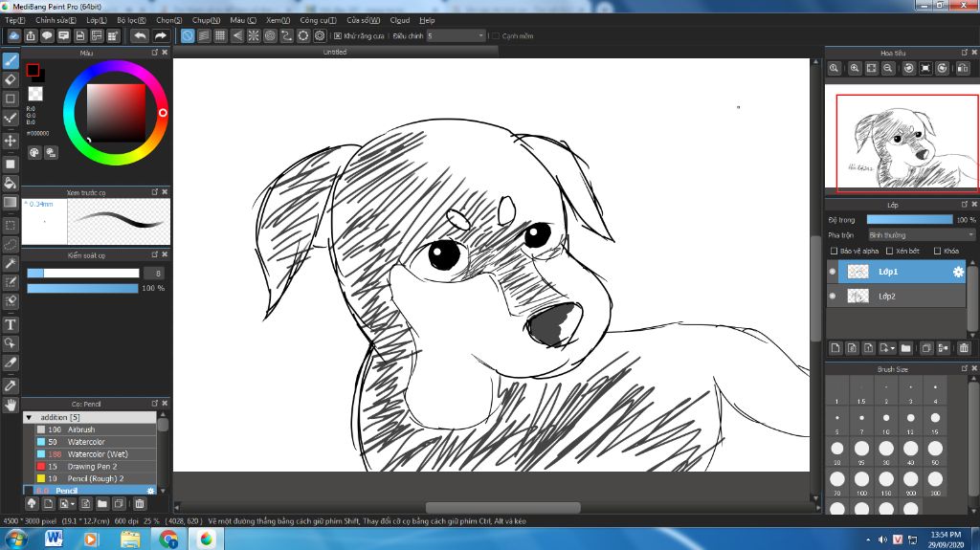Select the Text tool
This screenshot has width=980, height=550.
[x=11, y=325]
